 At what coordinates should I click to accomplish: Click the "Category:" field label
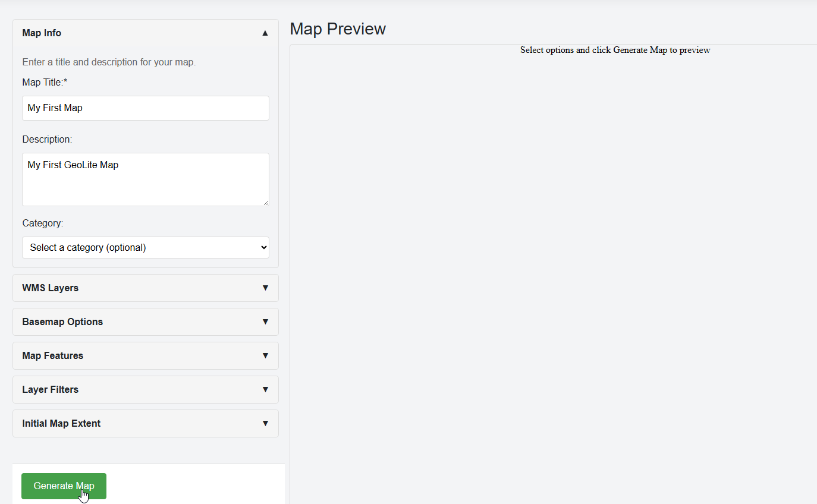click(x=42, y=223)
